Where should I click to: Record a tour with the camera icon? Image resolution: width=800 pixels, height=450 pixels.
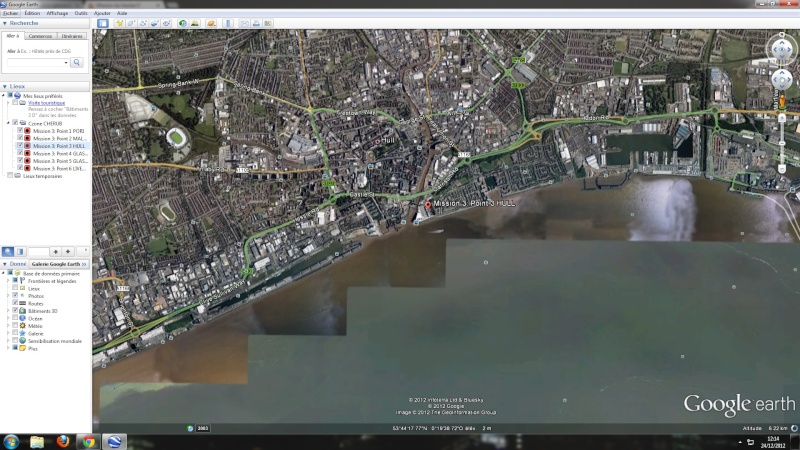click(166, 23)
